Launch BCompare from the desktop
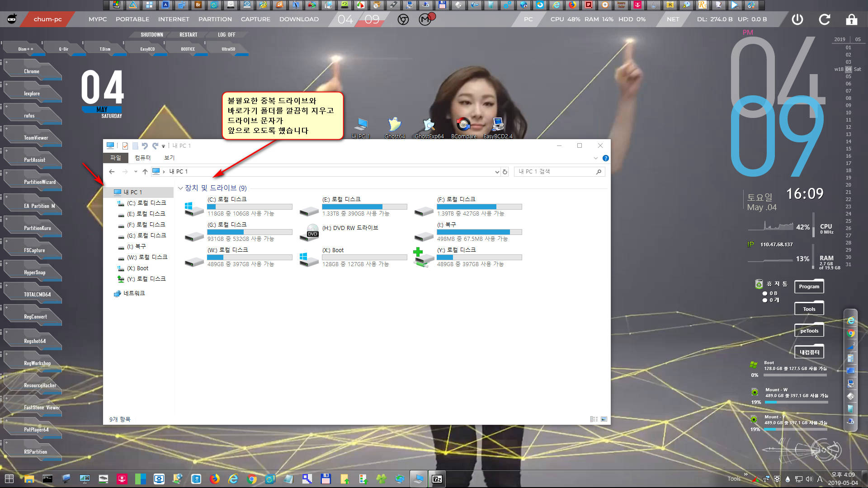868x488 pixels. [463, 127]
